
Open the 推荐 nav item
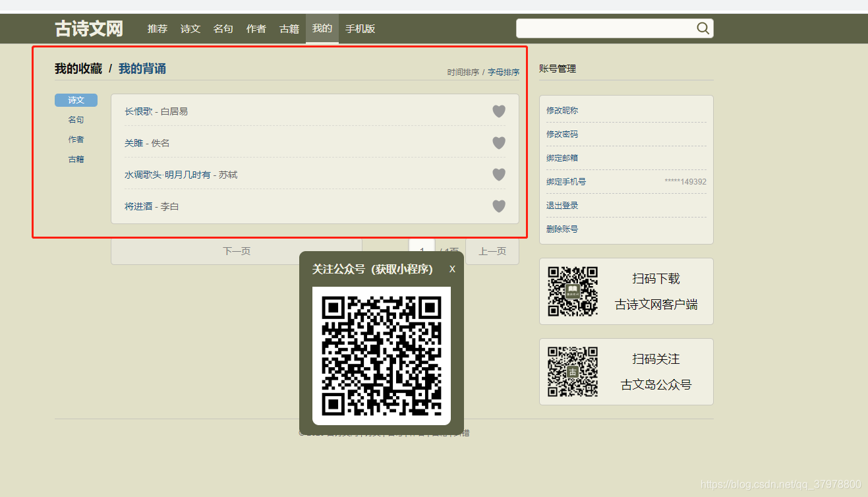point(158,29)
